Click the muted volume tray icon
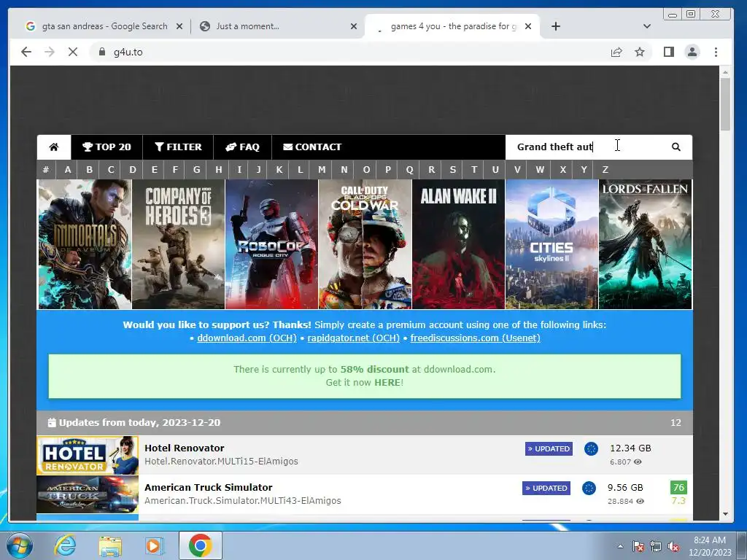Screen dimensions: 747x560 [x=673, y=547]
